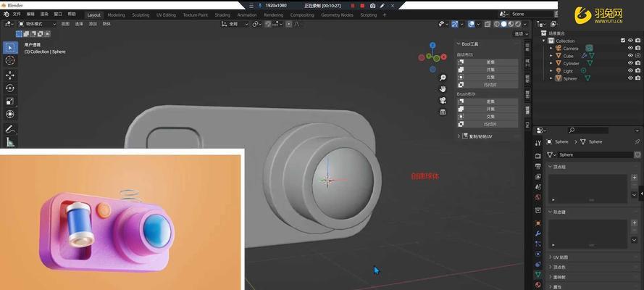Hide the Light object in viewport
Image resolution: width=644 pixels, height=290 pixels.
pyautogui.click(x=630, y=70)
